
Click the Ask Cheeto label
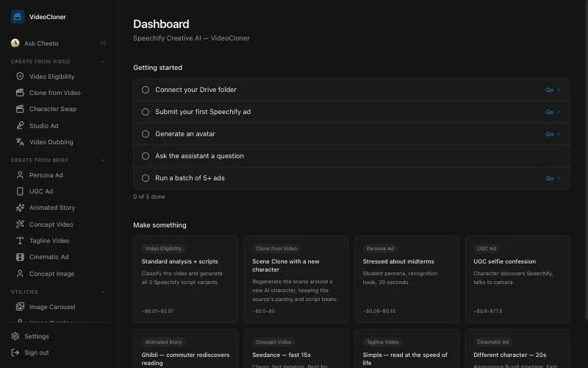(41, 43)
